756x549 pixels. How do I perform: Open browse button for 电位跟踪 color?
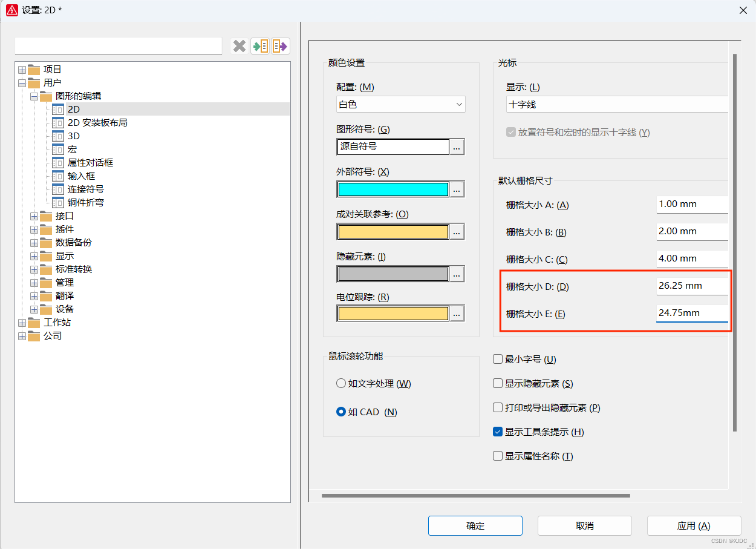(457, 314)
